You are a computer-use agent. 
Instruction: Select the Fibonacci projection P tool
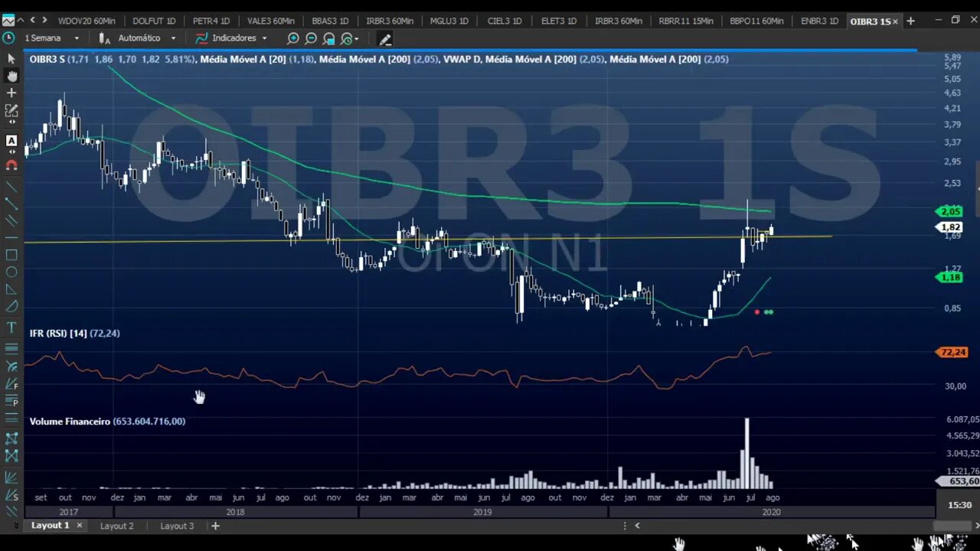point(11,401)
